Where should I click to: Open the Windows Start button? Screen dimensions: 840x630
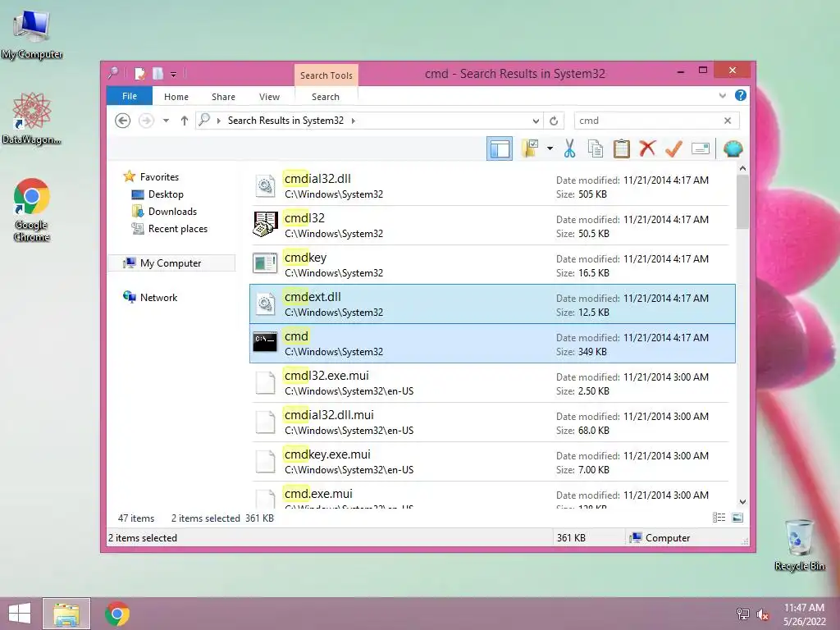coord(20,614)
